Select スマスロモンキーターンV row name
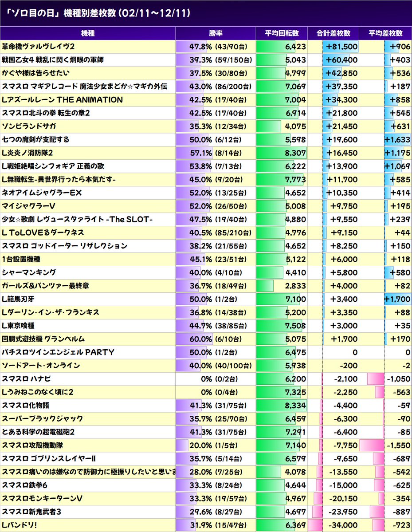The height and width of the screenshot is (532, 412). click(42, 498)
